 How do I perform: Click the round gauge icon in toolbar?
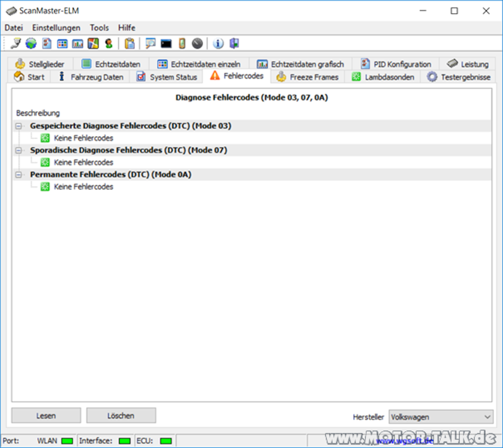coord(197,43)
